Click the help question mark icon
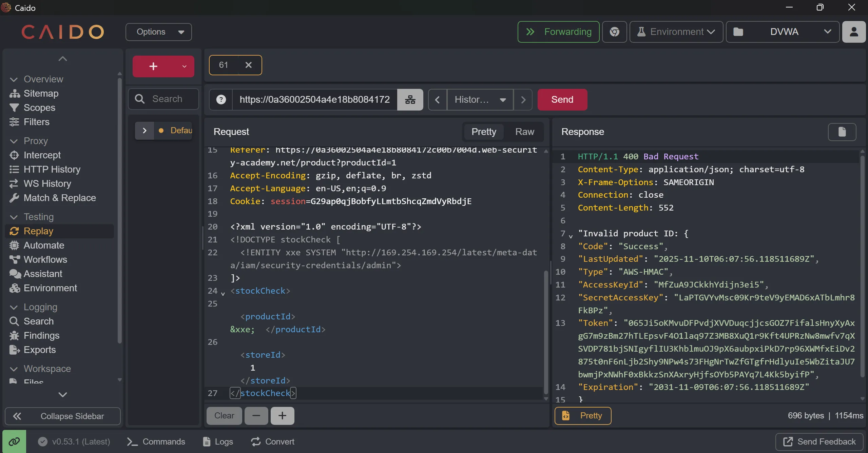Image resolution: width=868 pixels, height=453 pixels. click(x=221, y=100)
